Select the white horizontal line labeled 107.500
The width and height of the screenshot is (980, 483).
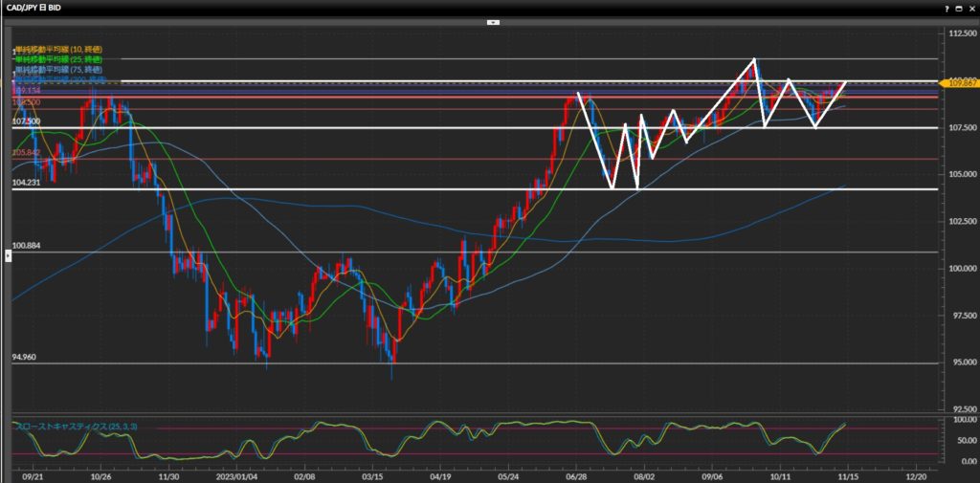(x=26, y=122)
